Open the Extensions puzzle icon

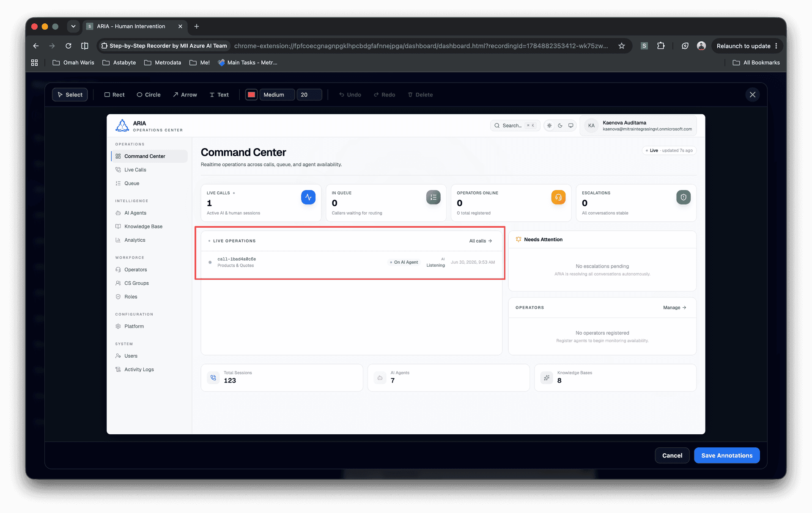point(661,46)
